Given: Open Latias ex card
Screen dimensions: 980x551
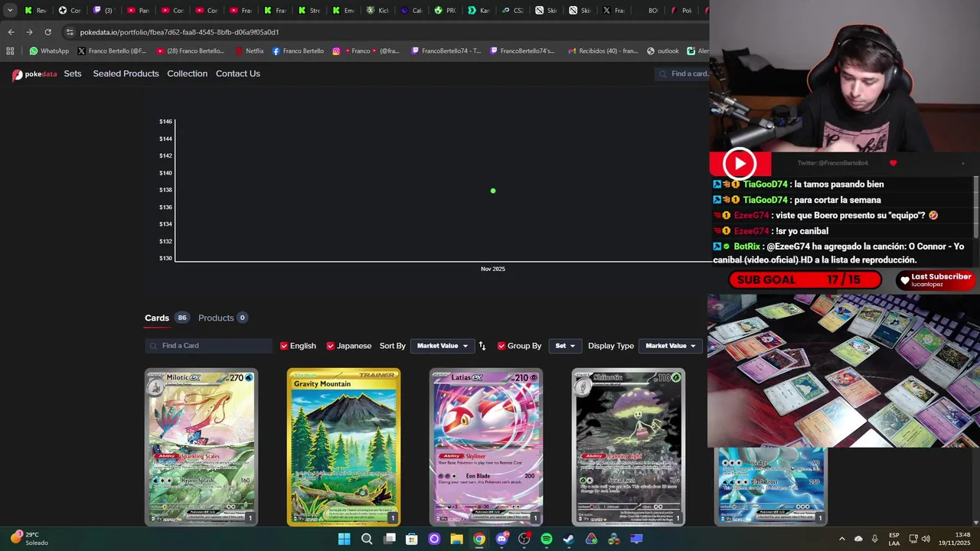Looking at the screenshot, I should pyautogui.click(x=486, y=448).
